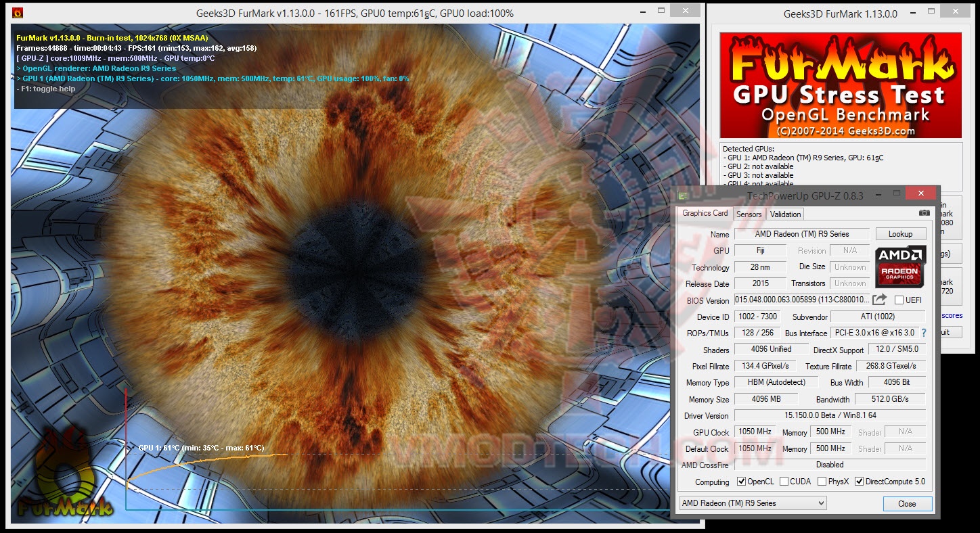980x533 pixels.
Task: Tick the CUDA computing checkbox
Action: pos(784,482)
